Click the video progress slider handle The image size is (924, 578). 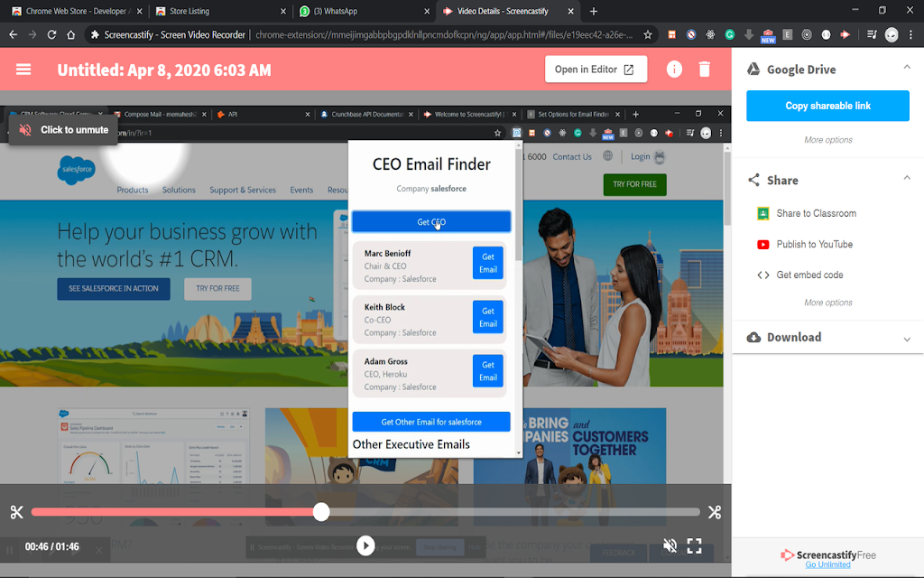[x=321, y=511]
